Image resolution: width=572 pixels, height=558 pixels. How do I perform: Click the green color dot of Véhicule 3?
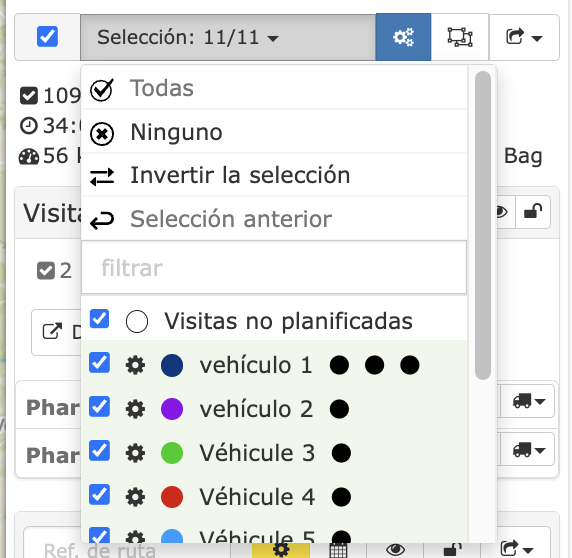click(x=172, y=453)
